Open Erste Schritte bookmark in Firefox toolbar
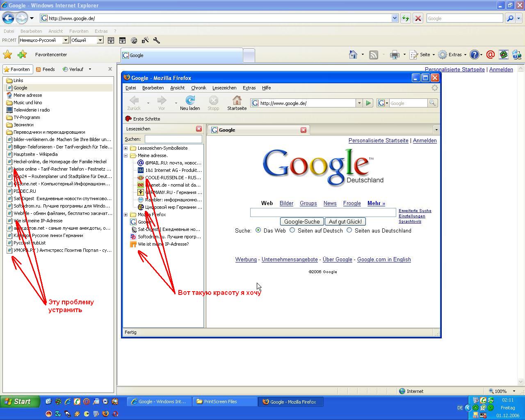525x420 pixels. [x=142, y=119]
